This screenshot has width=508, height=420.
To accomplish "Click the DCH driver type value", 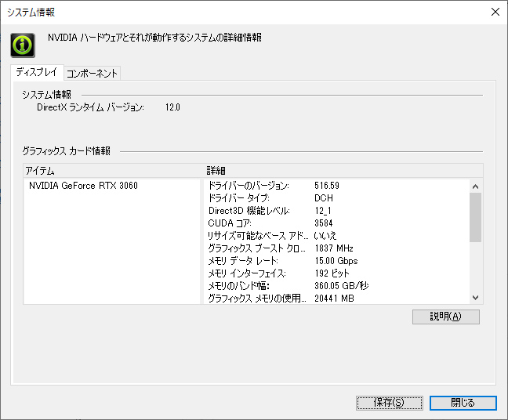I will [324, 198].
